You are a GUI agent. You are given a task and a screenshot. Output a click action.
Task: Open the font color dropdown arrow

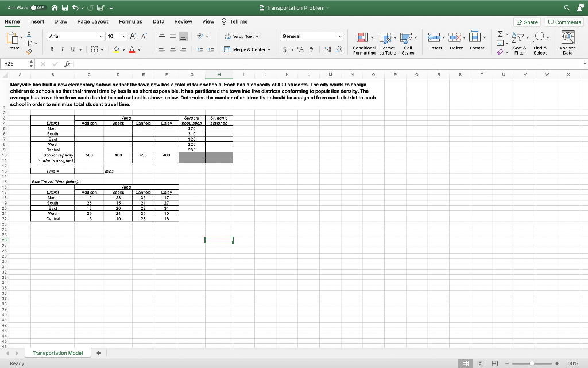pos(139,49)
